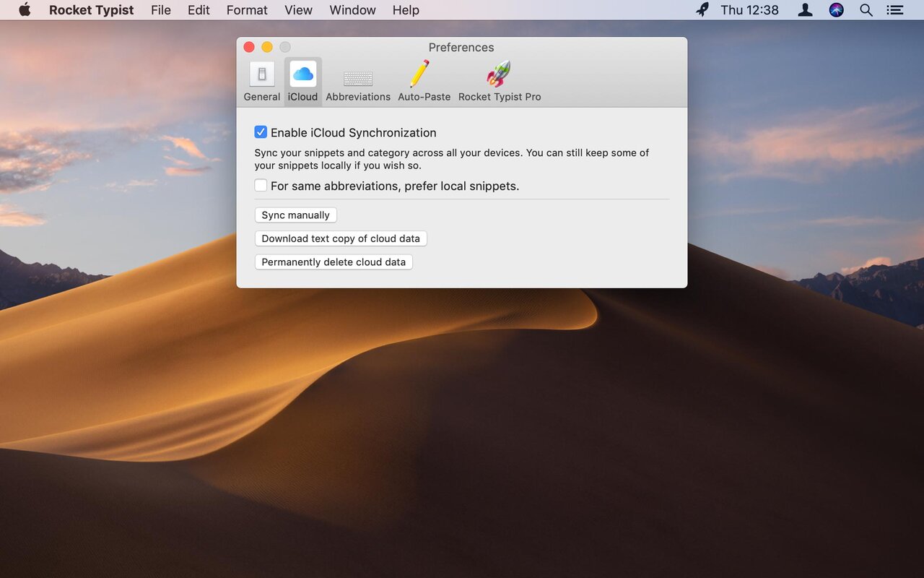This screenshot has height=578, width=924.
Task: Click the rocket icon in menu bar
Action: pyautogui.click(x=702, y=10)
